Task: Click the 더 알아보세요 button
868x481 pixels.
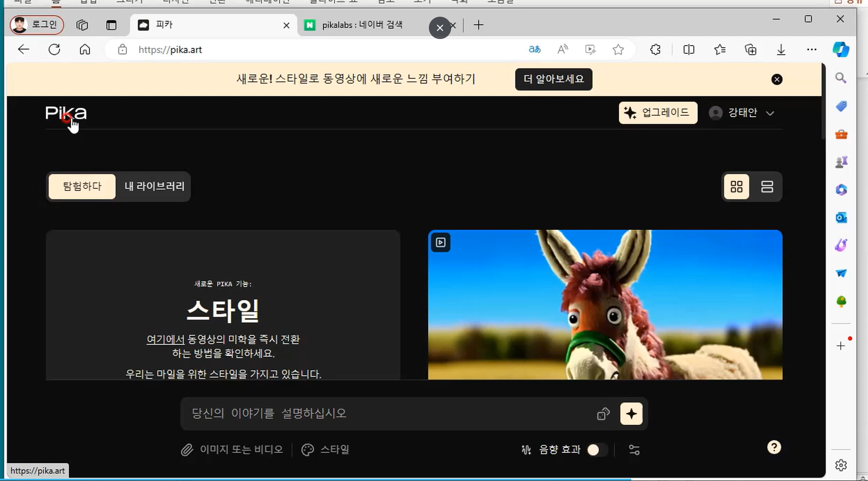Action: (x=553, y=79)
